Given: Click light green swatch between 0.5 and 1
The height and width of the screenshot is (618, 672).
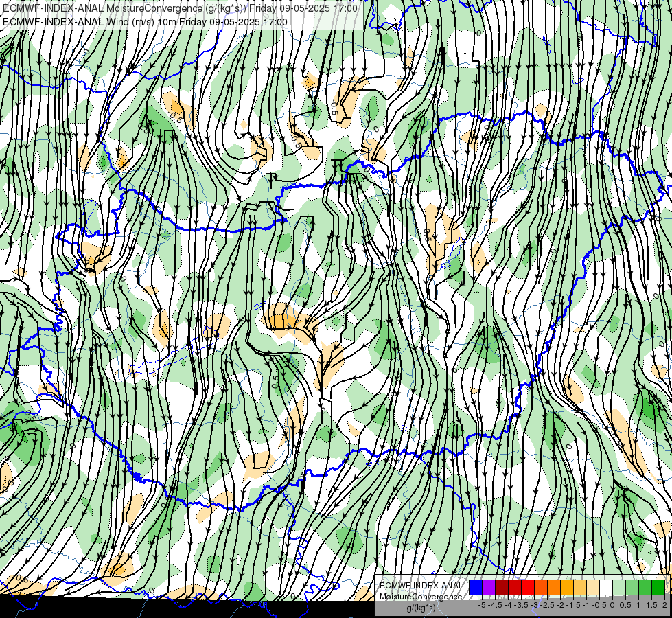Looking at the screenshot, I should (x=632, y=588).
